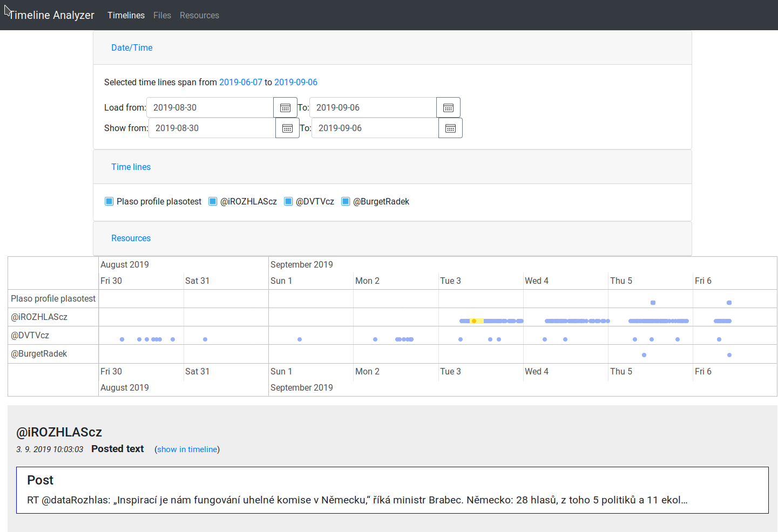Edit the Show from date field
The height and width of the screenshot is (532, 778).
[x=212, y=128]
